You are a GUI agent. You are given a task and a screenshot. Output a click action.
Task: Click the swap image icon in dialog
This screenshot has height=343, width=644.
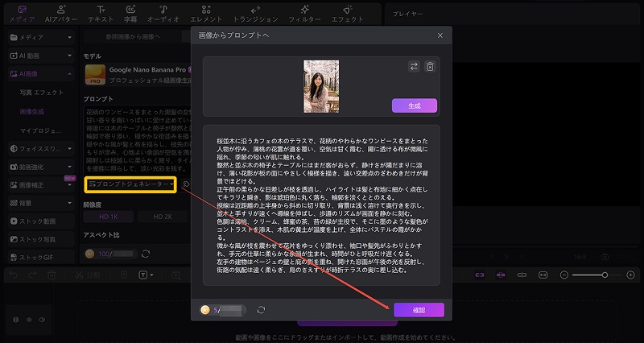click(x=414, y=68)
